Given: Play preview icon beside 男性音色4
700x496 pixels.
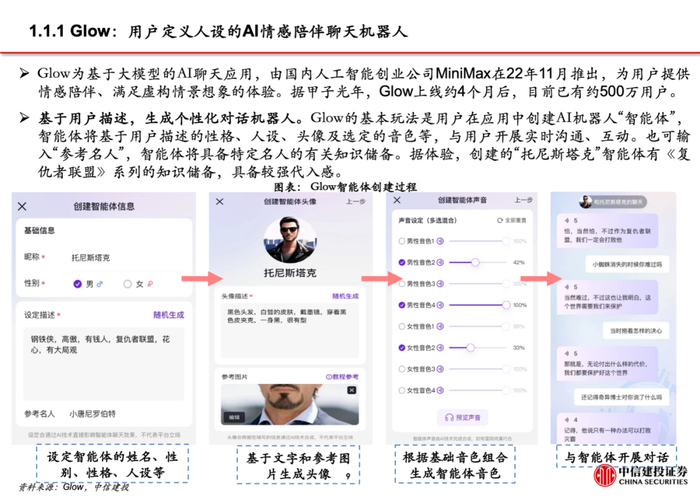Looking at the screenshot, I should pos(440,305).
